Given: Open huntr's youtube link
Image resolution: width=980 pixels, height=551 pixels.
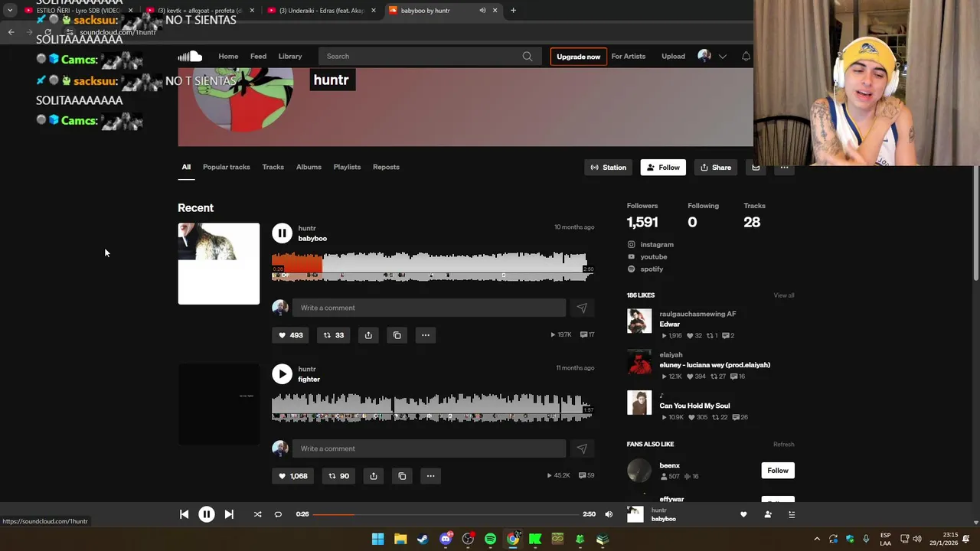Looking at the screenshot, I should pos(653,256).
